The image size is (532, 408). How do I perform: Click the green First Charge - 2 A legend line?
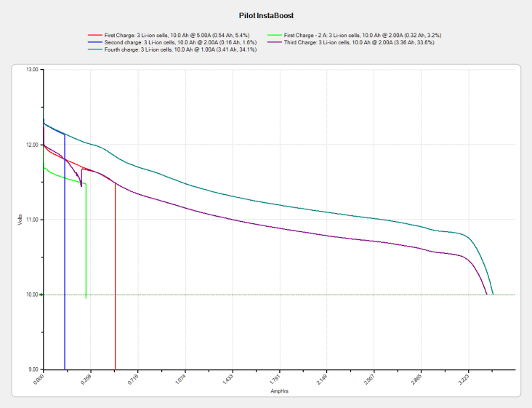pos(275,35)
